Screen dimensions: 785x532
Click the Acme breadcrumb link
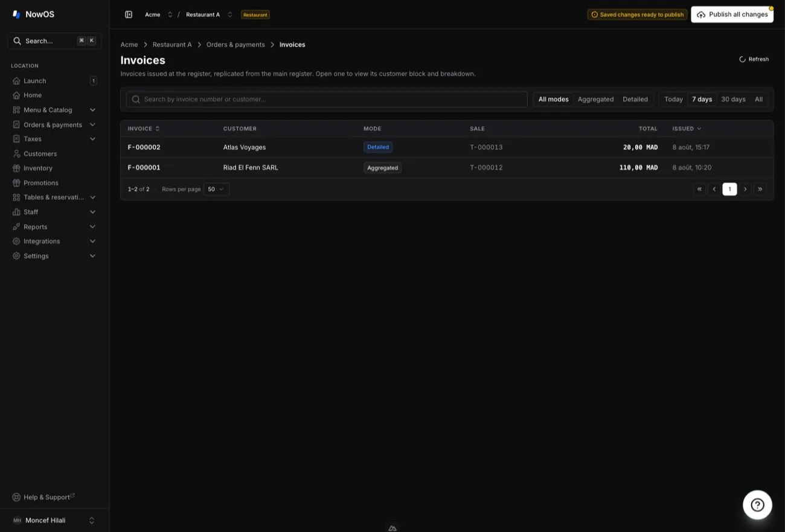tap(129, 45)
